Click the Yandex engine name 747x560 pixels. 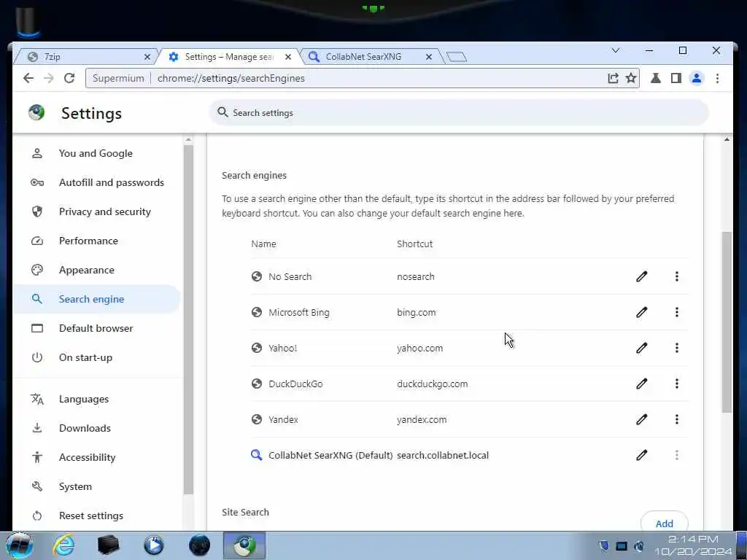coord(283,419)
